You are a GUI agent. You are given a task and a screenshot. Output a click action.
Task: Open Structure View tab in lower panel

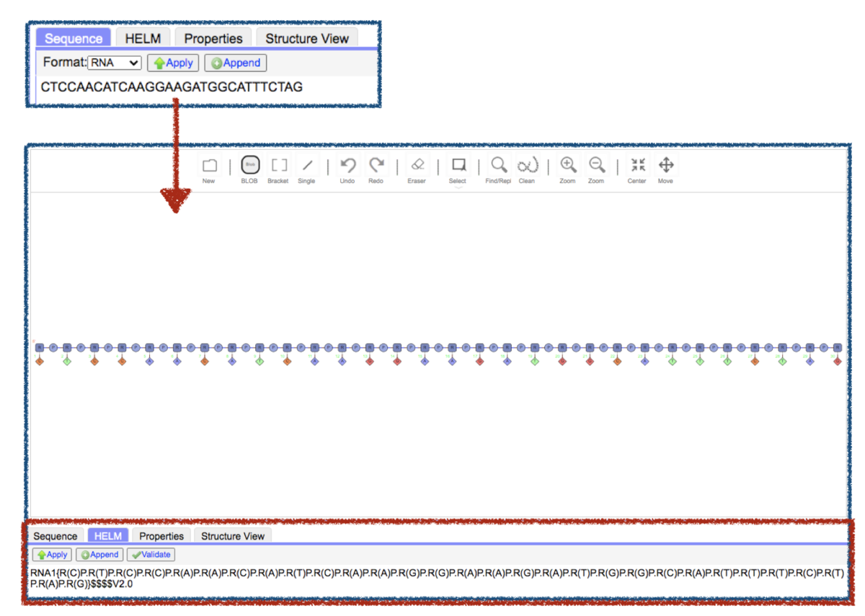[233, 536]
